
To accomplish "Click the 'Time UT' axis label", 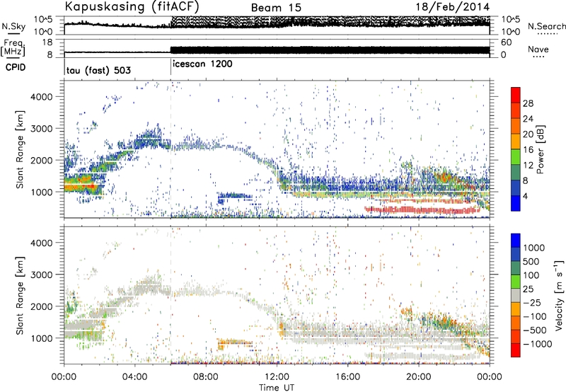I will (277, 388).
